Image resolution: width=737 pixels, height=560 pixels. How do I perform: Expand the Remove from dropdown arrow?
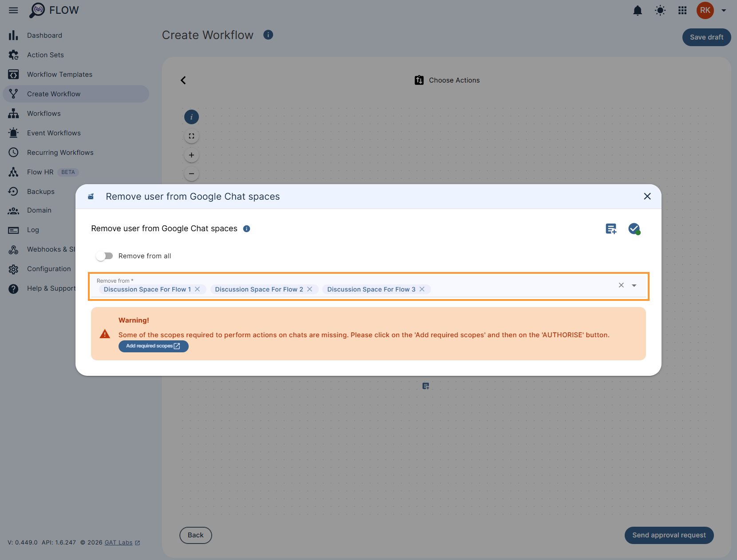(634, 286)
